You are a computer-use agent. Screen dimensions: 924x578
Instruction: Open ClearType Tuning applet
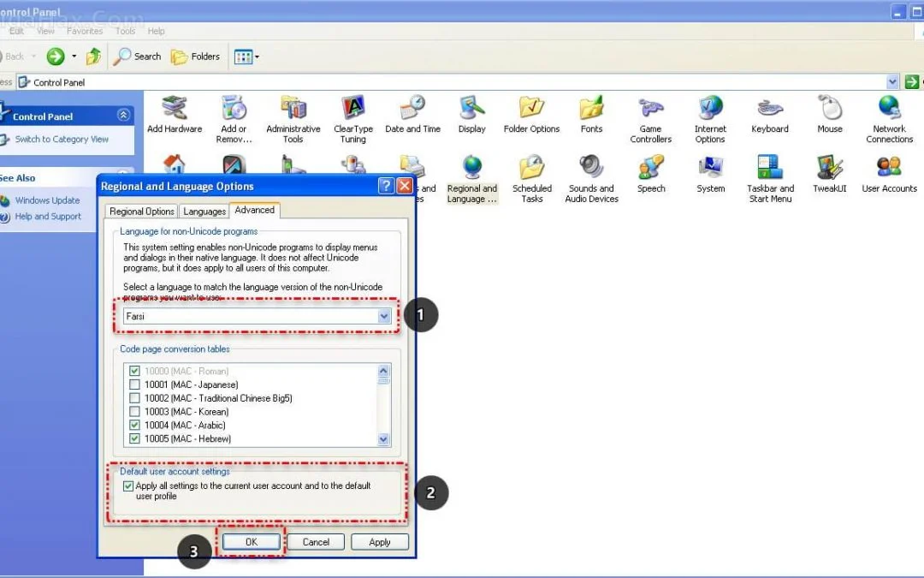pyautogui.click(x=353, y=109)
